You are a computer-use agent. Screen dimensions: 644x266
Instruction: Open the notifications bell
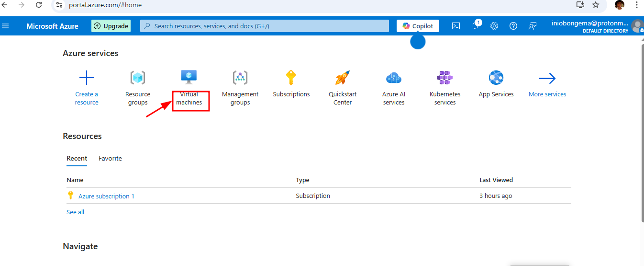click(x=475, y=26)
